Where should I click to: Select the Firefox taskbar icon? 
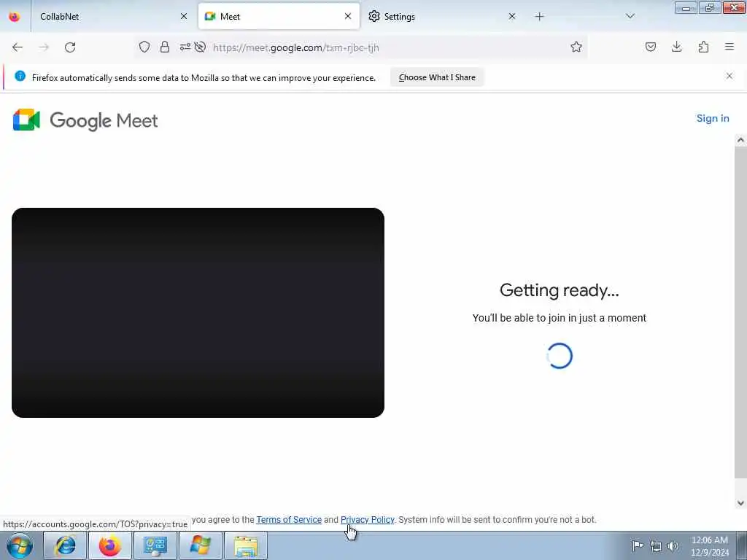[x=110, y=545]
